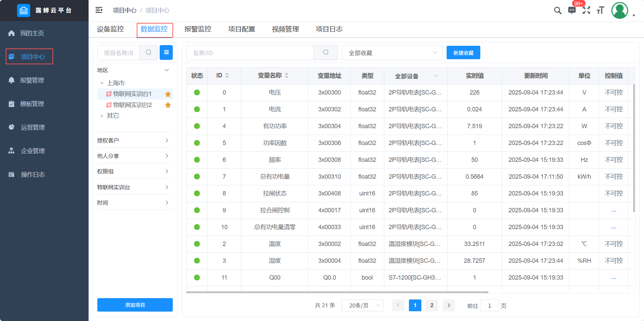Image resolution: width=644 pixels, height=321 pixels.
Task: Expand the 其它 tree node
Action: (x=102, y=116)
